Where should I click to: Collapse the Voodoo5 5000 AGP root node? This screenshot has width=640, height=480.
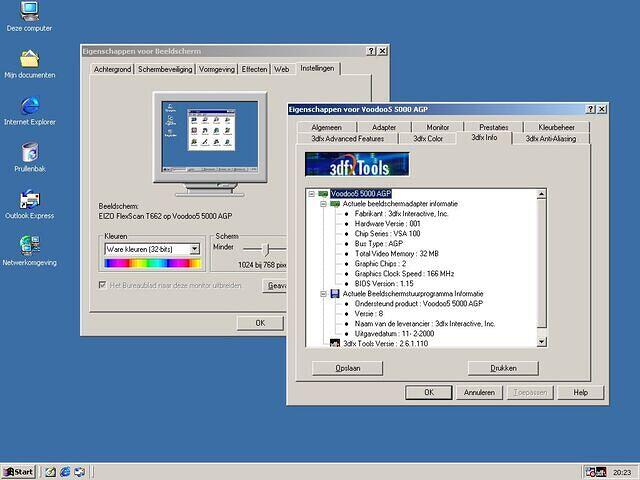[x=311, y=193]
